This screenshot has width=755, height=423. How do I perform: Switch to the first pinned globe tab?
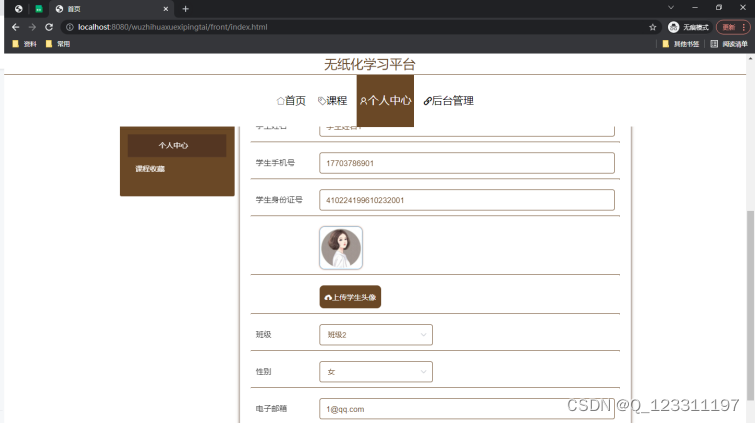pyautogui.click(x=18, y=9)
